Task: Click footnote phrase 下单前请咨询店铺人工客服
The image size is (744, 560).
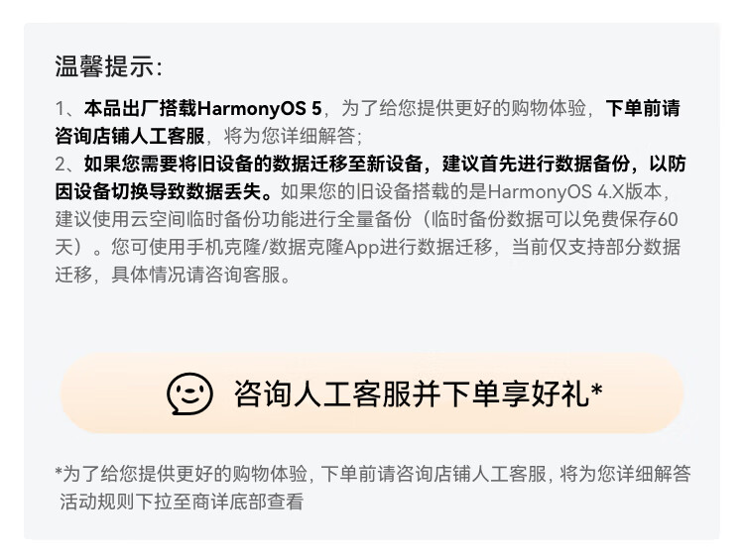Action: coord(434,474)
